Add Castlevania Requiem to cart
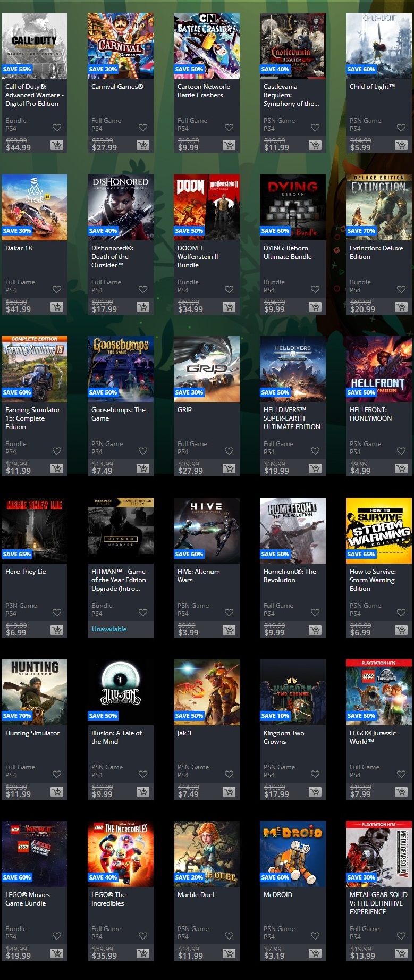This screenshot has height=980, width=414. (x=315, y=145)
